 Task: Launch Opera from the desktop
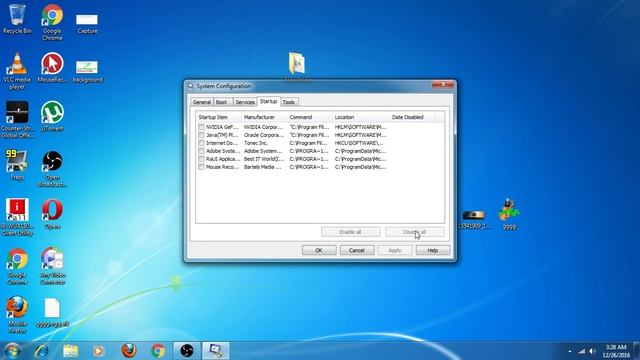(x=52, y=214)
